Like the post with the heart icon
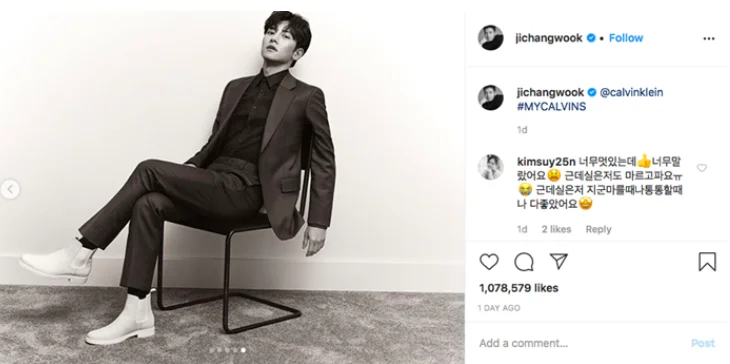Image resolution: width=730 pixels, height=364 pixels. 489,262
